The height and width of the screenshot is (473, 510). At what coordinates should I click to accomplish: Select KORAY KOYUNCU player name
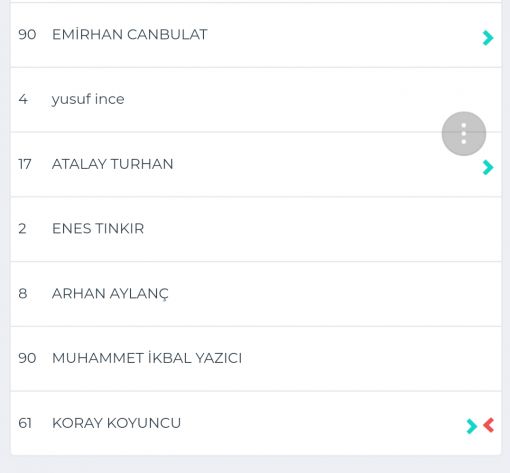116,423
